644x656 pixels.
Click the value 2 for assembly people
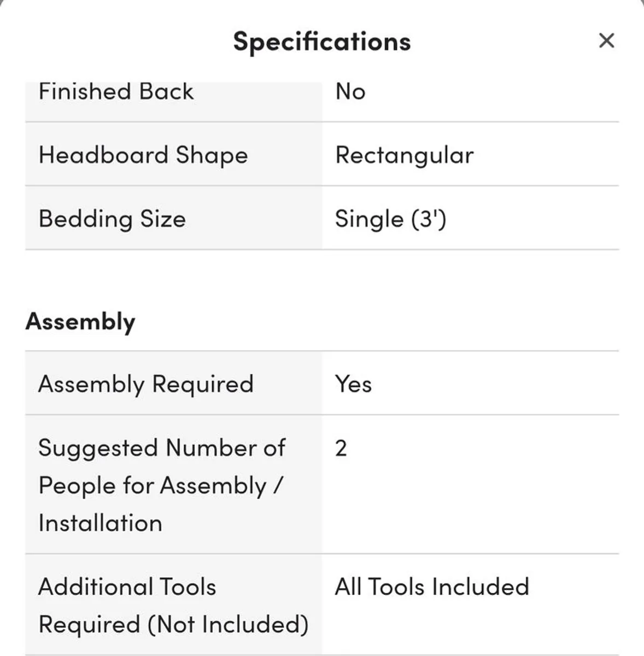coord(340,448)
